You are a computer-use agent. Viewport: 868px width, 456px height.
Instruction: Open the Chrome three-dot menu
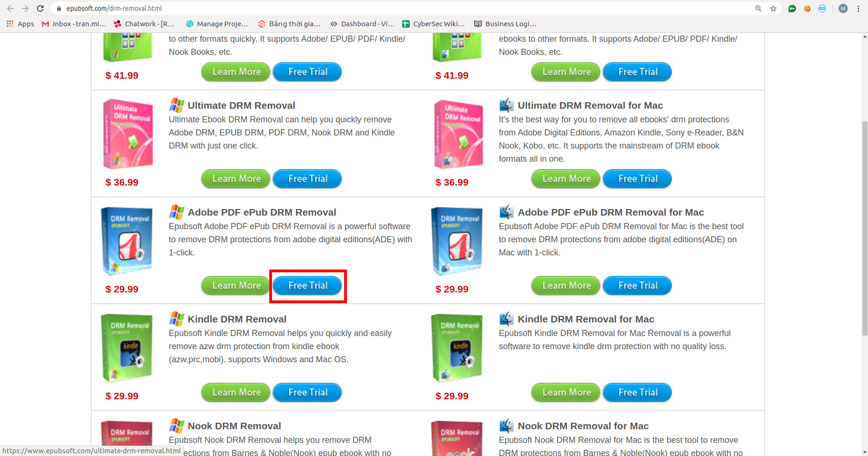pos(859,8)
